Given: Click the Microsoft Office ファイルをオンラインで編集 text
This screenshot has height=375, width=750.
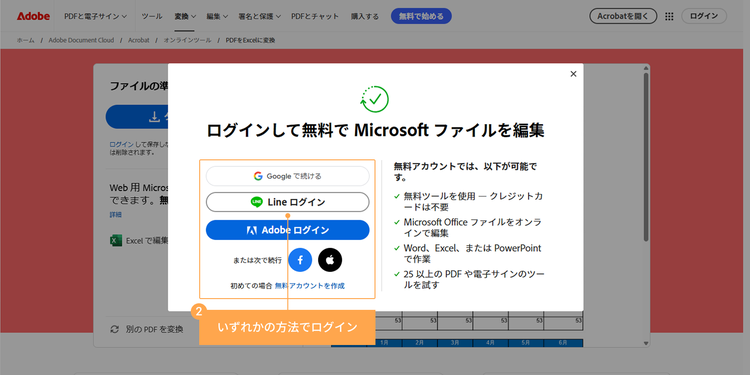Looking at the screenshot, I should click(x=474, y=228).
